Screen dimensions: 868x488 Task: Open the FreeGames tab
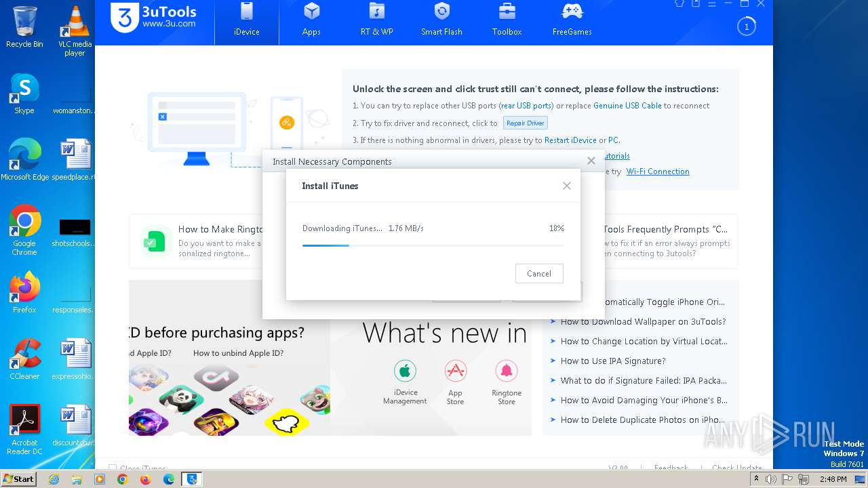[x=572, y=20]
